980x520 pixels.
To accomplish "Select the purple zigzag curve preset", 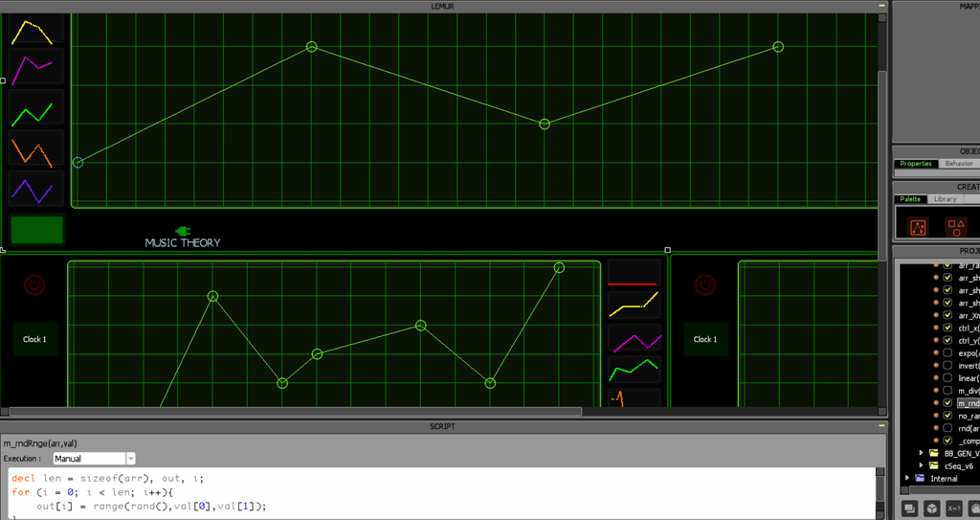I will (36, 189).
